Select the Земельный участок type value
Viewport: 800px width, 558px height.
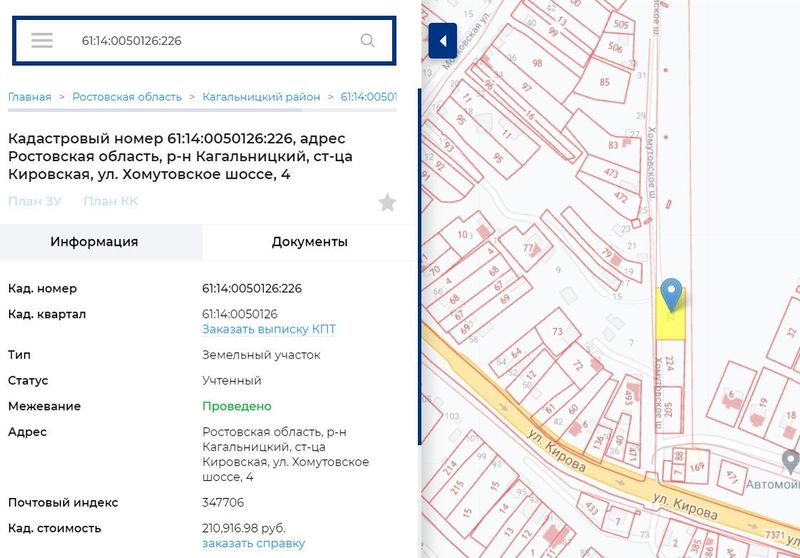[261, 355]
